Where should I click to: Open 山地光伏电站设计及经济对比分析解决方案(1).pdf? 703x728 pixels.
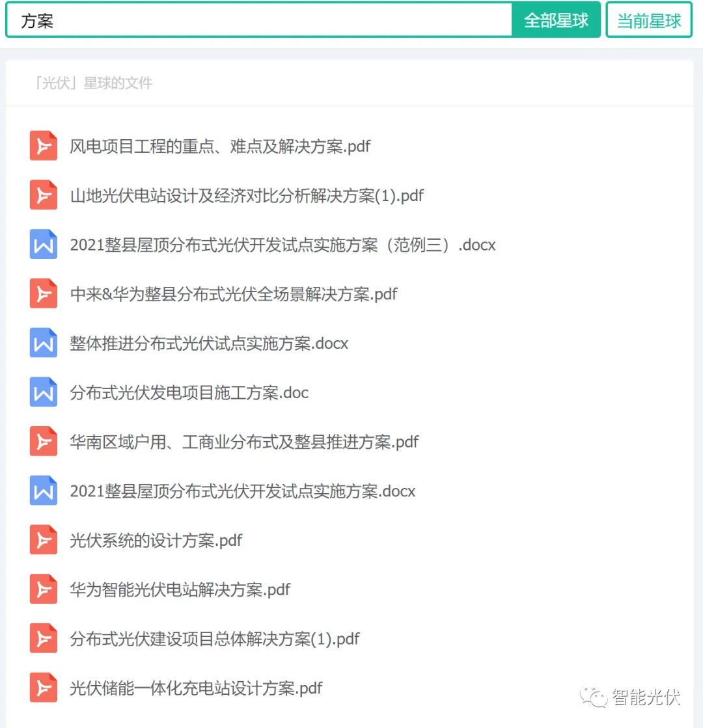[247, 195]
